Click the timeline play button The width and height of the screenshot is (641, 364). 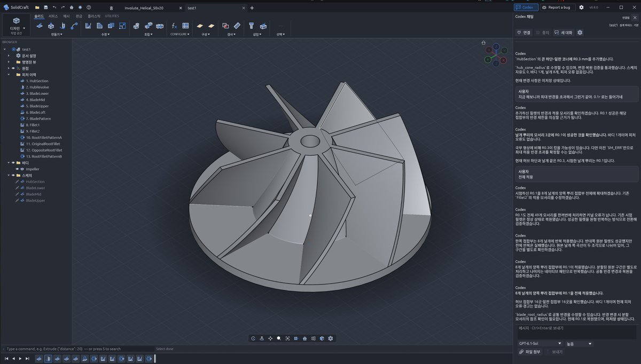tap(20, 359)
